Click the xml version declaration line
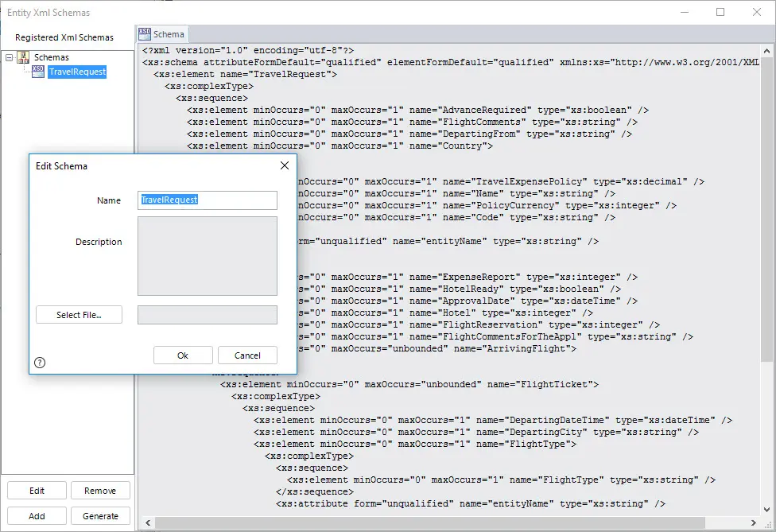This screenshot has height=532, width=776. (x=248, y=50)
